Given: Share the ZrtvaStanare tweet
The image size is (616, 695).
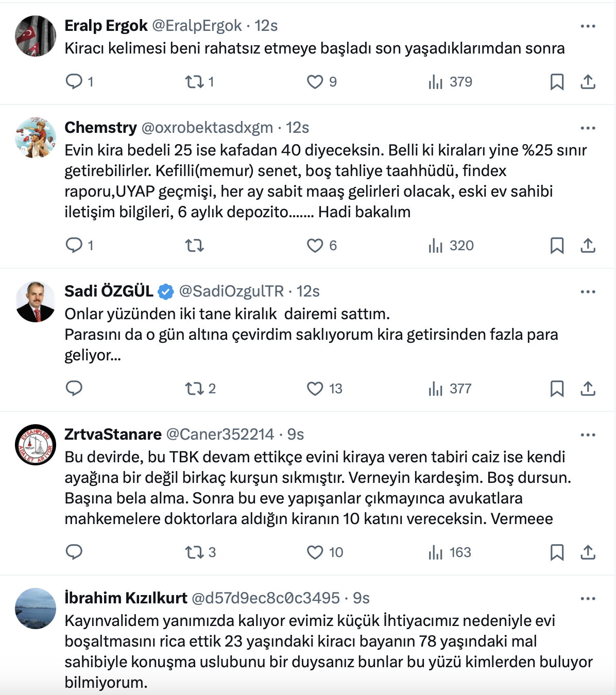Looking at the screenshot, I should click(x=588, y=552).
